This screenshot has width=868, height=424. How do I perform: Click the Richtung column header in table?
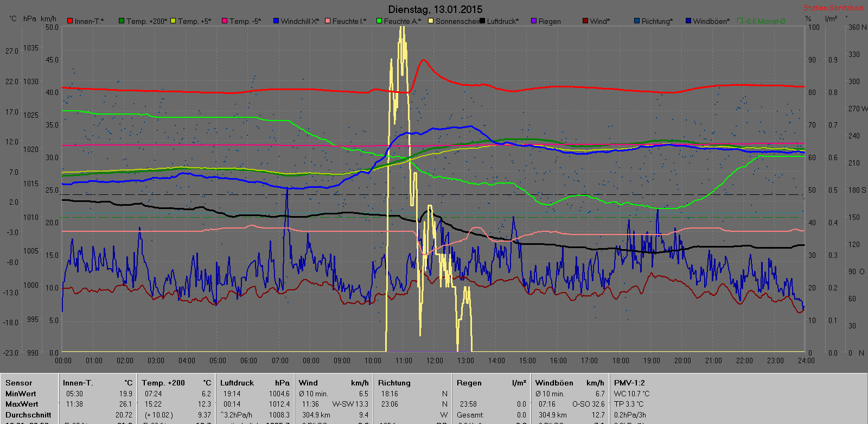(x=394, y=383)
